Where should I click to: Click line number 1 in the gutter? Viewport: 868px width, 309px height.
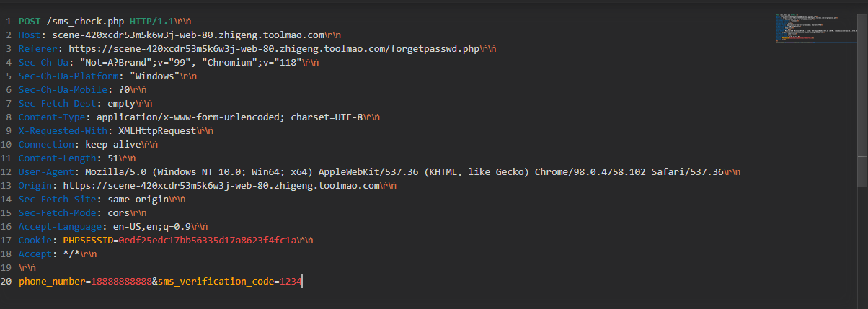coord(8,21)
